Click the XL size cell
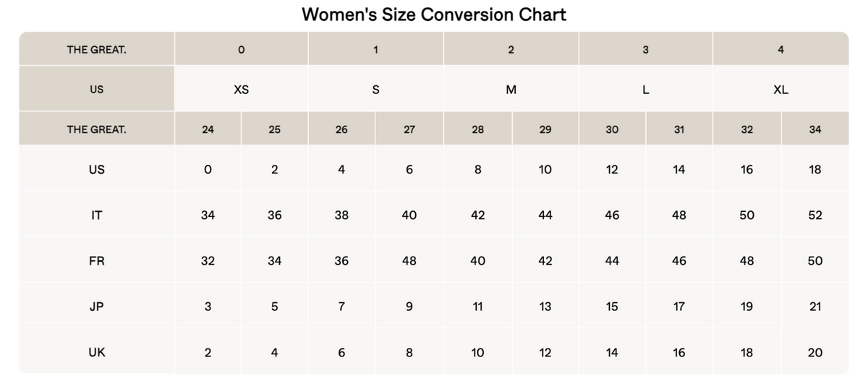 click(780, 90)
